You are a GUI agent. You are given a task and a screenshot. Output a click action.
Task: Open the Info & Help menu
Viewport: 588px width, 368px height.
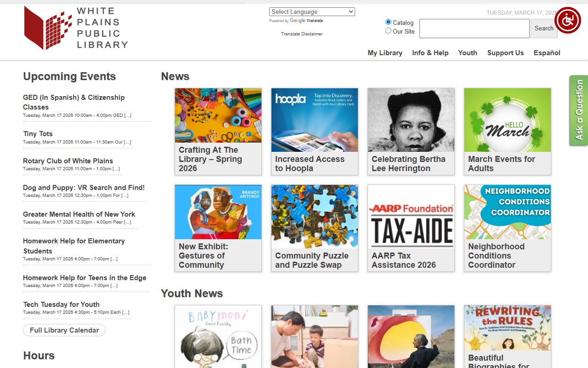430,53
